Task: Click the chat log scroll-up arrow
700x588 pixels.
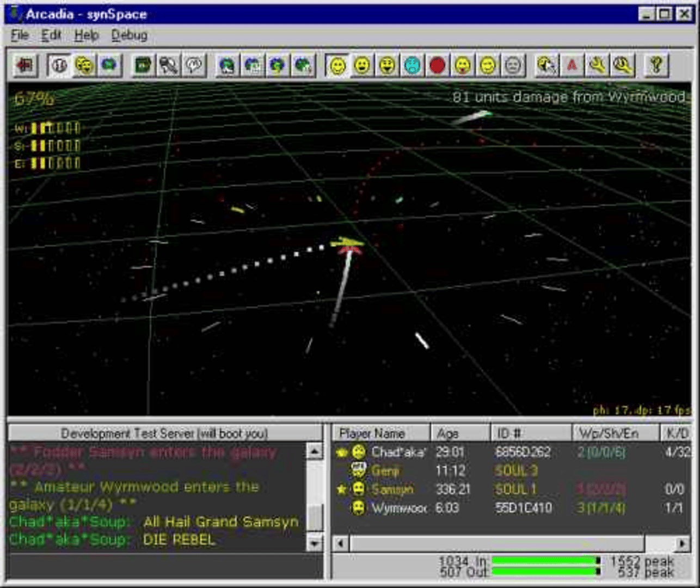Action: tap(315, 451)
